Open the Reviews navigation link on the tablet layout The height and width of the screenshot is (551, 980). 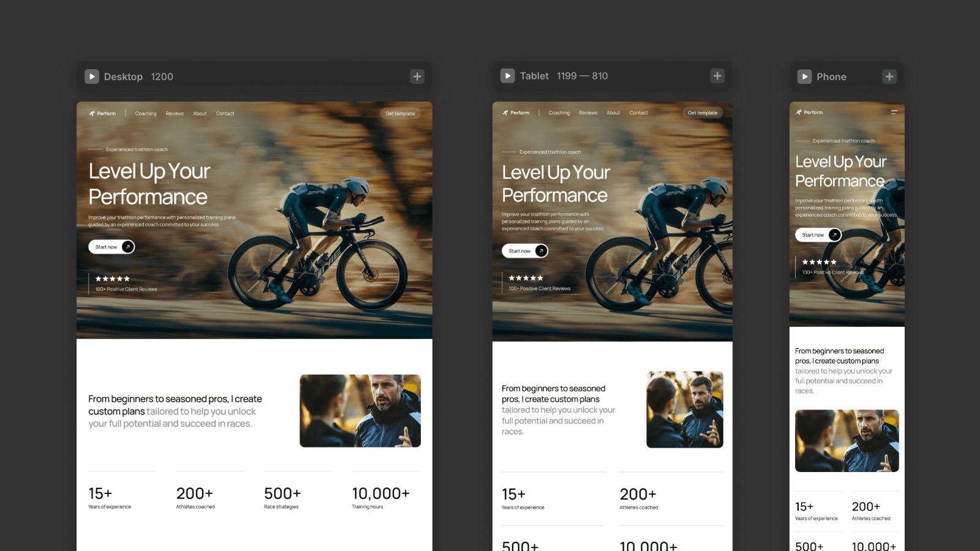tap(588, 113)
